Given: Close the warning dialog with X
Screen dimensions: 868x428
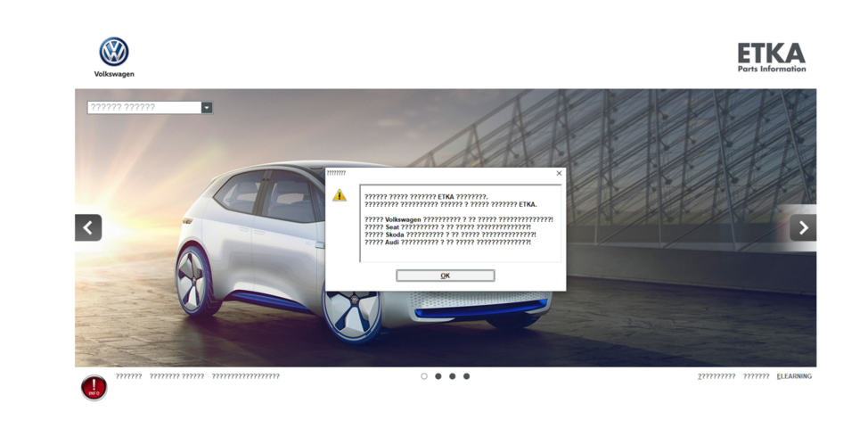Looking at the screenshot, I should point(559,173).
